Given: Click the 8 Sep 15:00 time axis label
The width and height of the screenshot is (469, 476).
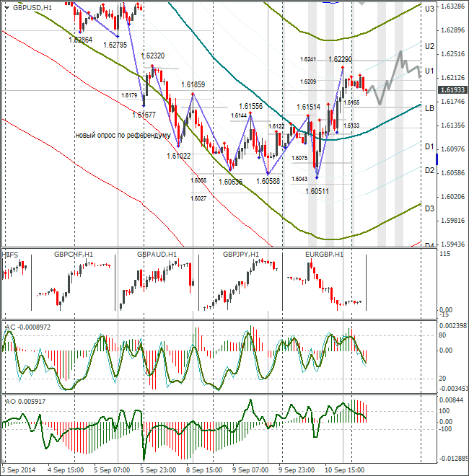Looking at the screenshot, I should click(204, 470).
